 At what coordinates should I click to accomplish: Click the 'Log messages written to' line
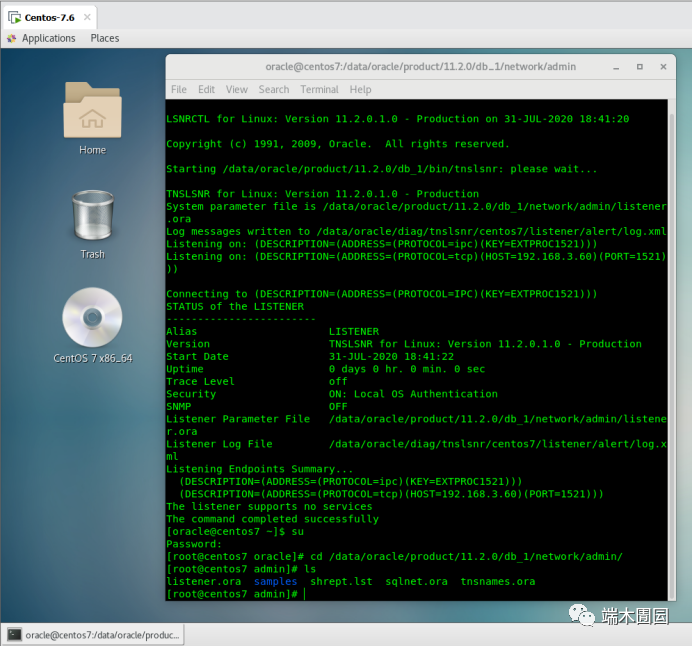tap(416, 232)
